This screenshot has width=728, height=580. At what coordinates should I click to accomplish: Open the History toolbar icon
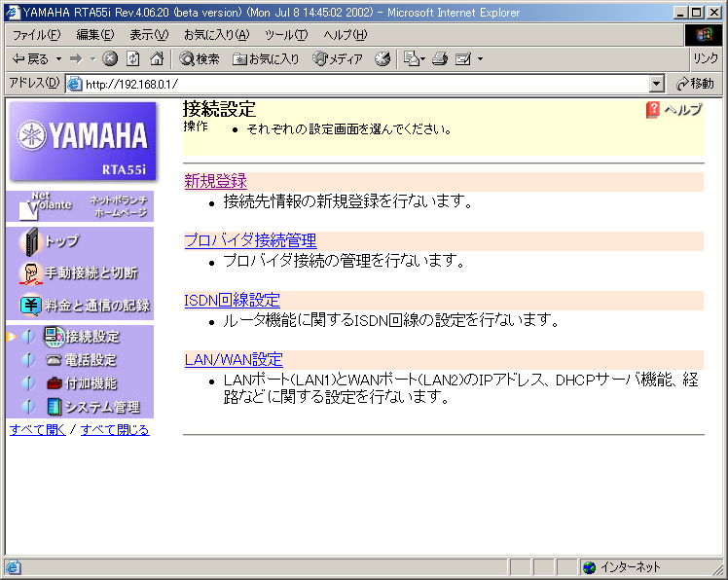click(x=382, y=59)
